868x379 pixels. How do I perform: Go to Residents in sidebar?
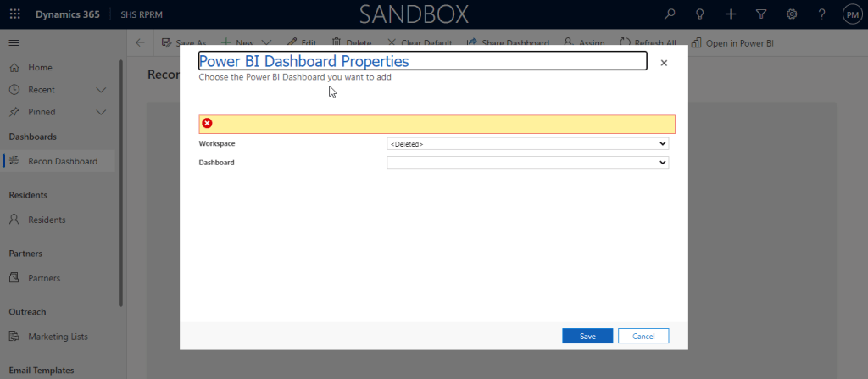[x=47, y=220]
